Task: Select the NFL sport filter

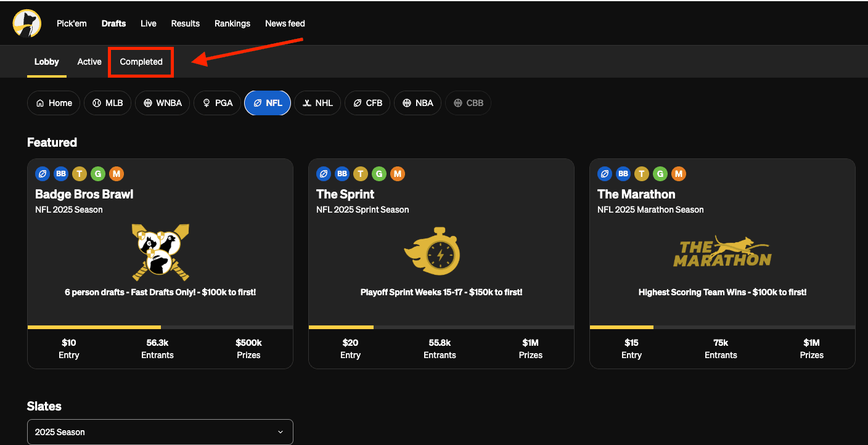Action: [268, 103]
